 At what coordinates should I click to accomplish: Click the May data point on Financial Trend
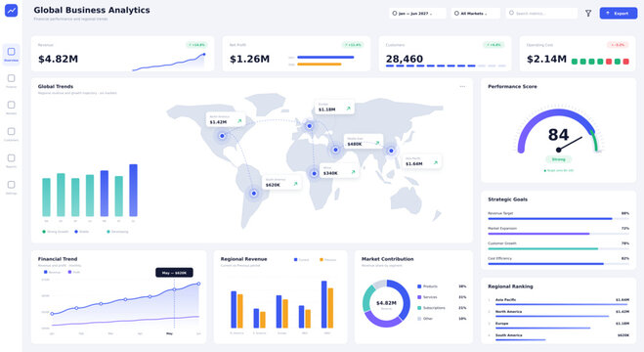point(174,289)
